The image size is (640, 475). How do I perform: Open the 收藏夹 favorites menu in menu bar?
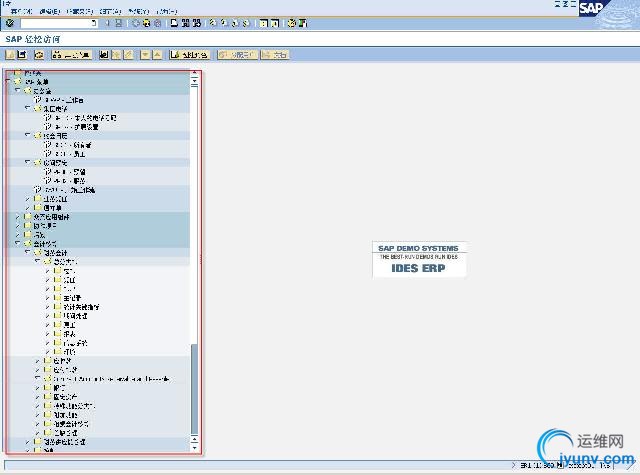tap(80, 11)
